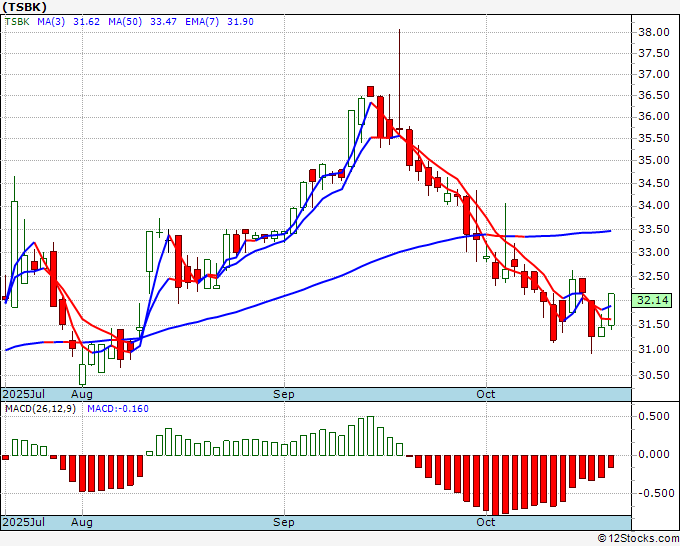680x546 pixels.
Task: Click the EMA(7) value 31.90
Action: (x=240, y=22)
